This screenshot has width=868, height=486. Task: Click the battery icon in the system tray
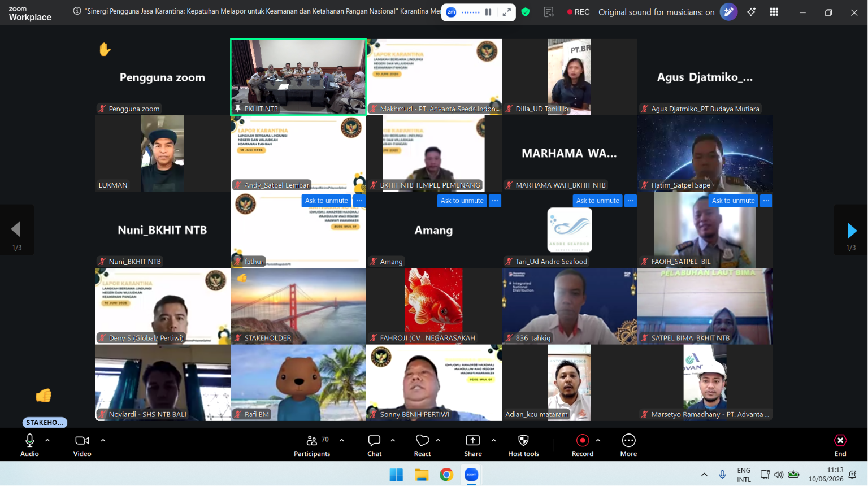[793, 475]
